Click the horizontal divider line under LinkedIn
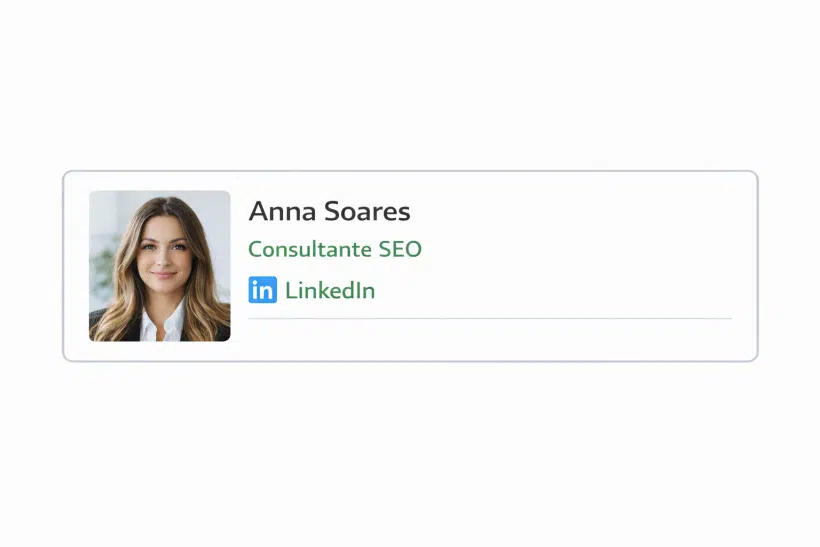Screen dimensions: 820x547 pyautogui.click(x=490, y=318)
